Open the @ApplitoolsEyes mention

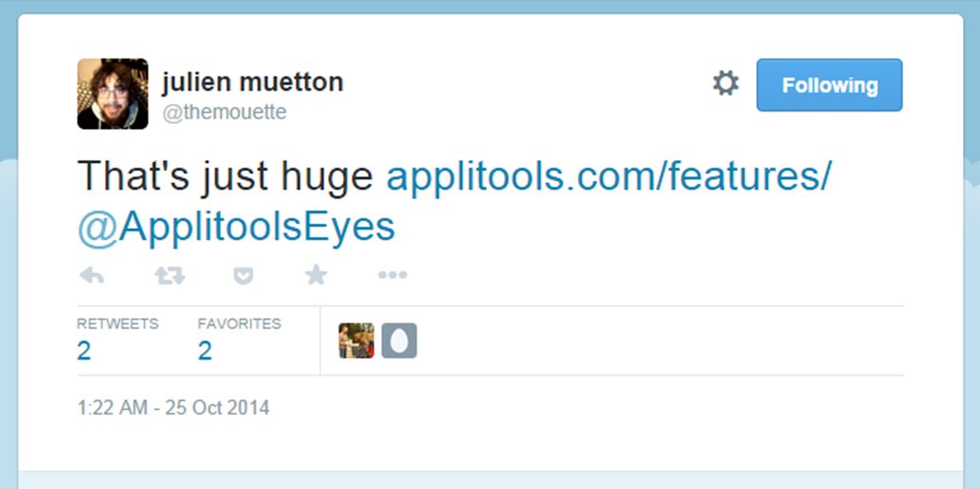(235, 227)
